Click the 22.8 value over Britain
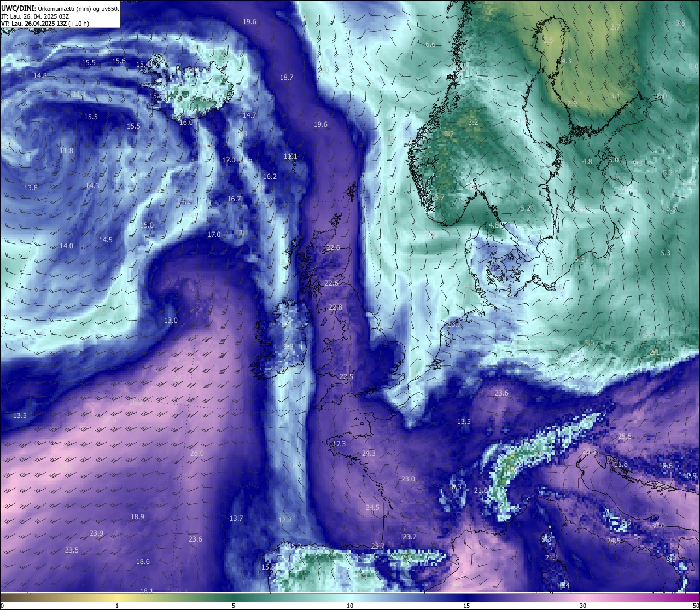Image resolution: width=700 pixels, height=610 pixels. click(335, 307)
